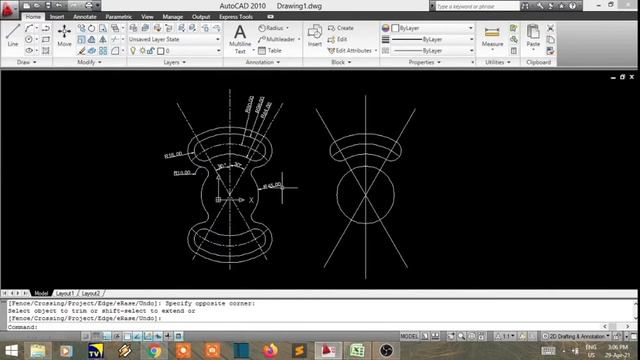Select the Array tool in Modify panel
The width and height of the screenshot is (640, 360).
[103, 51]
